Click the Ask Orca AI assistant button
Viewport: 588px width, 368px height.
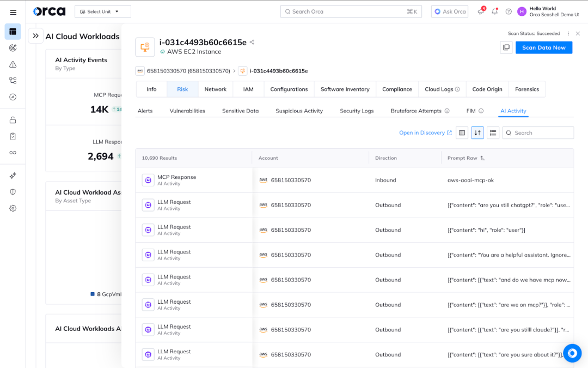tap(449, 11)
